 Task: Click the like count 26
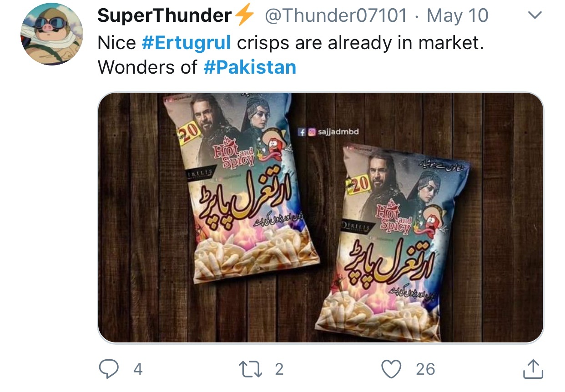tap(425, 369)
